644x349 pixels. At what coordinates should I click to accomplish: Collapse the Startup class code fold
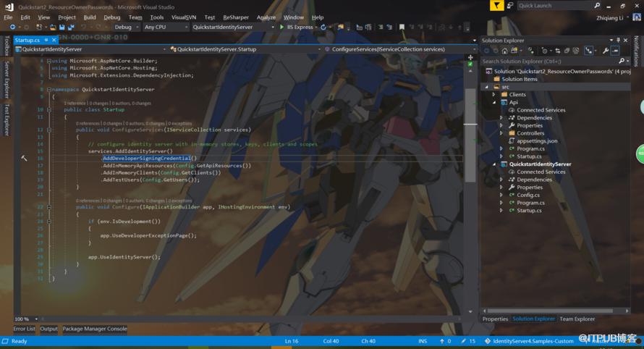click(x=49, y=110)
